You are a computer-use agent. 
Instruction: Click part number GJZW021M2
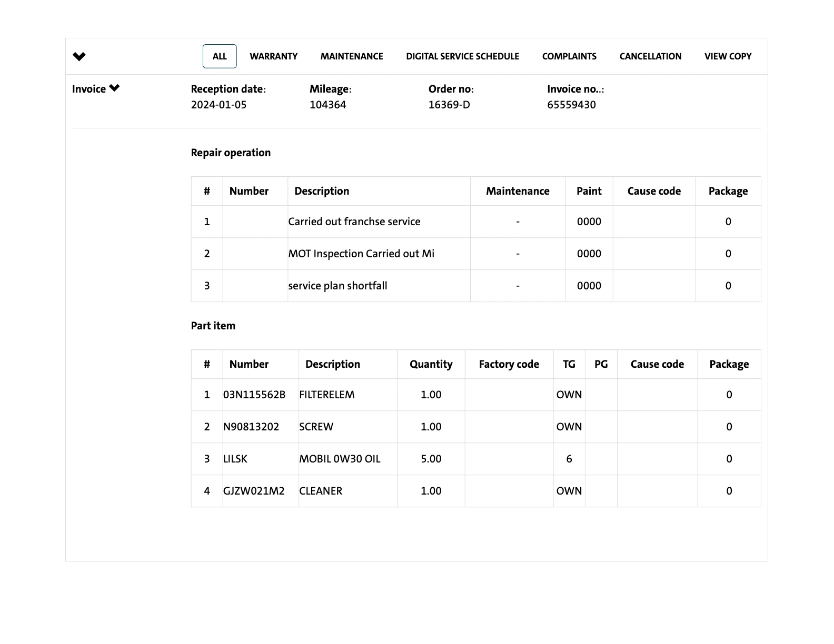click(254, 491)
